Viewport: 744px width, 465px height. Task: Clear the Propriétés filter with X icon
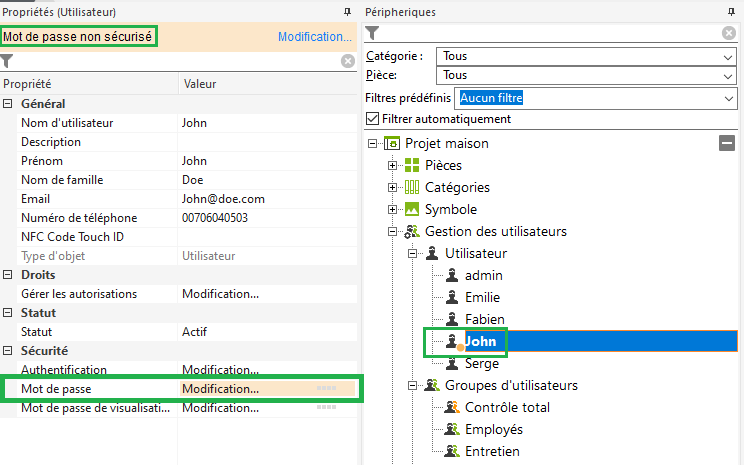point(348,62)
